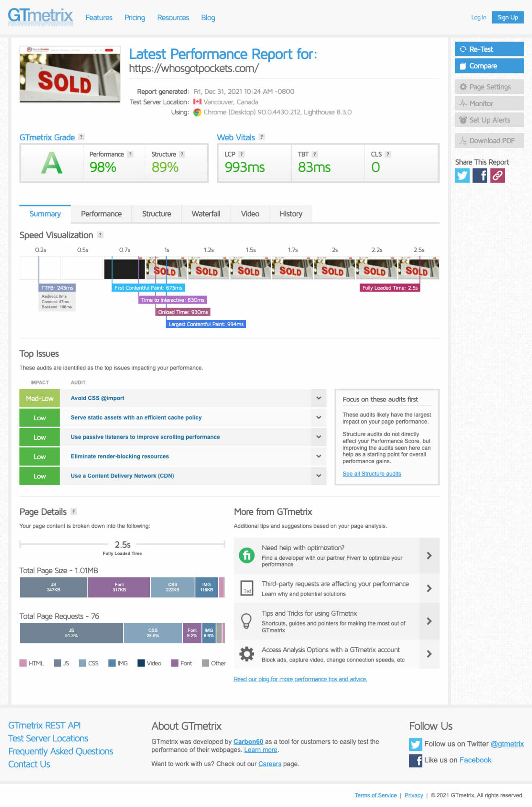Open Pricing in top navigation
The width and height of the screenshot is (532, 807).
coord(134,18)
